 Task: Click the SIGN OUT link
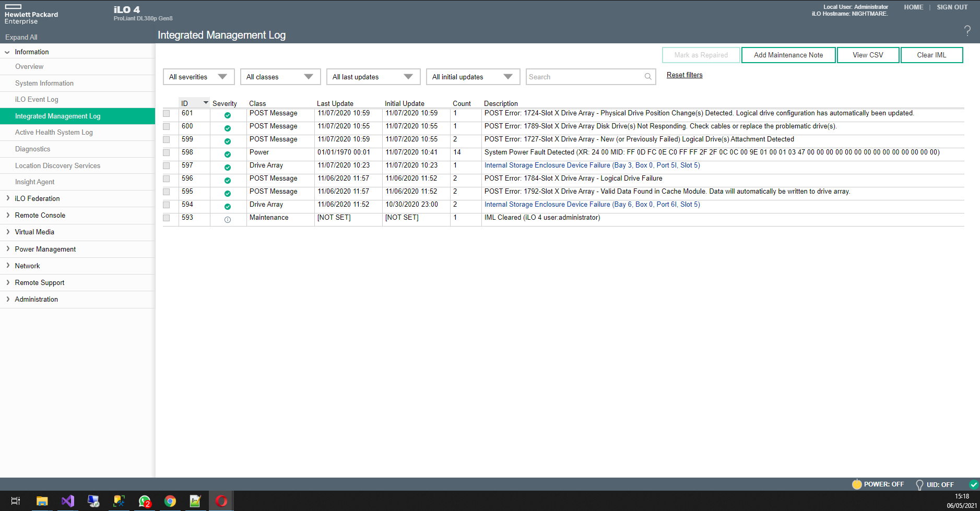(x=952, y=7)
